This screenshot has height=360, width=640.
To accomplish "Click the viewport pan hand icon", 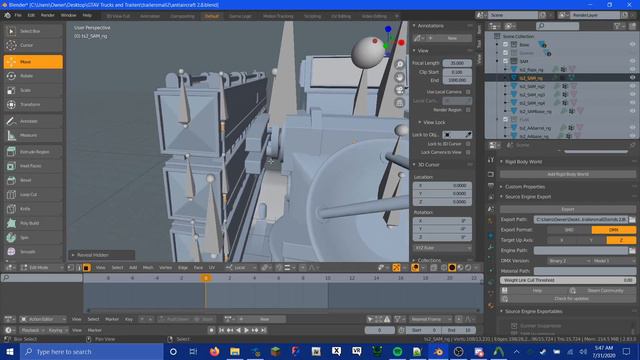I will pos(400,77).
